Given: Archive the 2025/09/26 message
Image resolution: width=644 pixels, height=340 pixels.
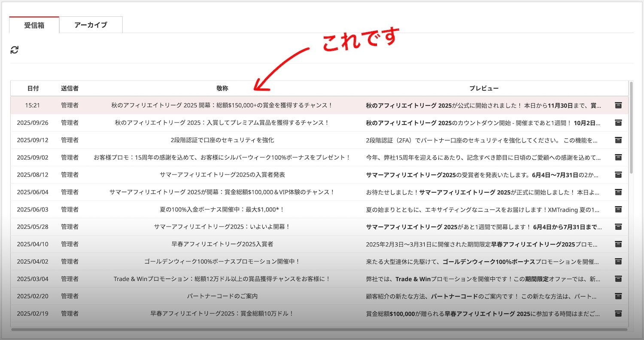Looking at the screenshot, I should (618, 123).
